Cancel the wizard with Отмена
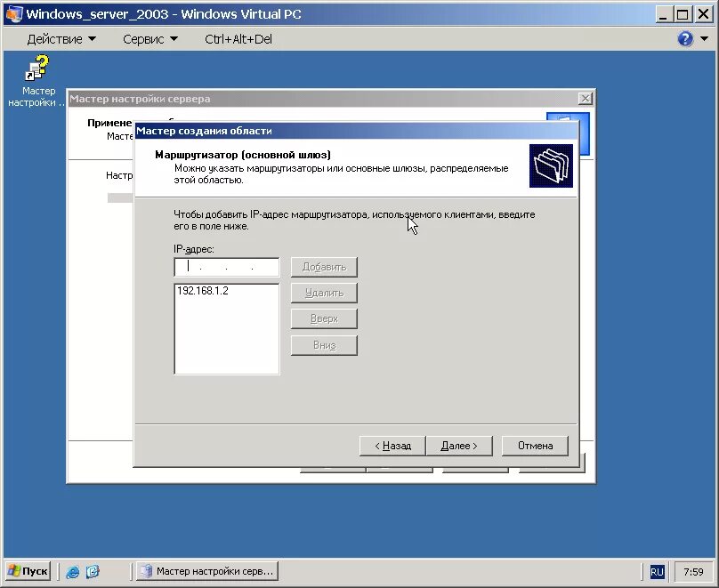 535,446
